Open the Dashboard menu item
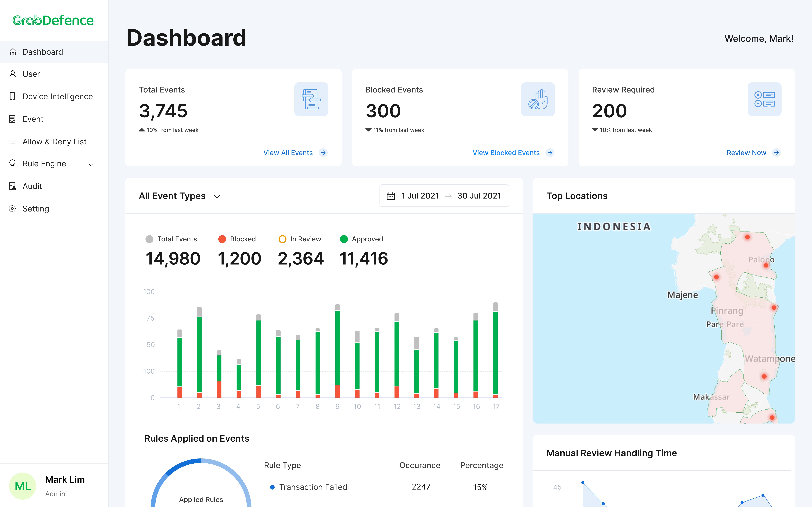 [x=54, y=52]
